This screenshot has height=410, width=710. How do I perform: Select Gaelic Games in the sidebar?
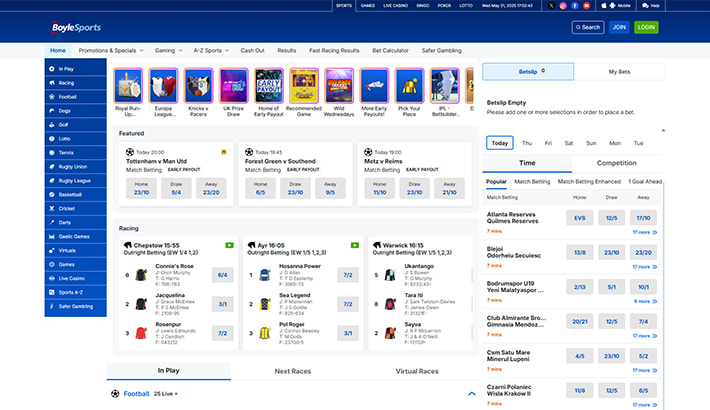76,236
